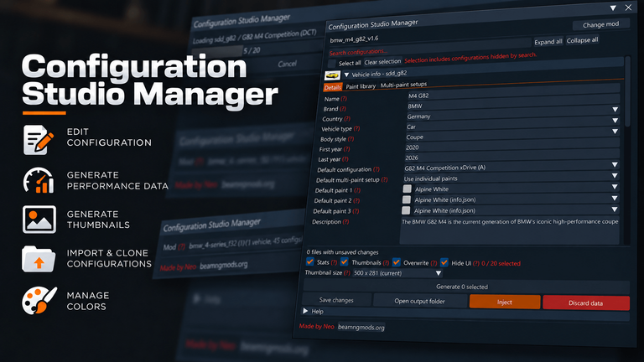The height and width of the screenshot is (362, 644).
Task: Click the Generate Thumbnails picture icon
Action: [x=39, y=220]
